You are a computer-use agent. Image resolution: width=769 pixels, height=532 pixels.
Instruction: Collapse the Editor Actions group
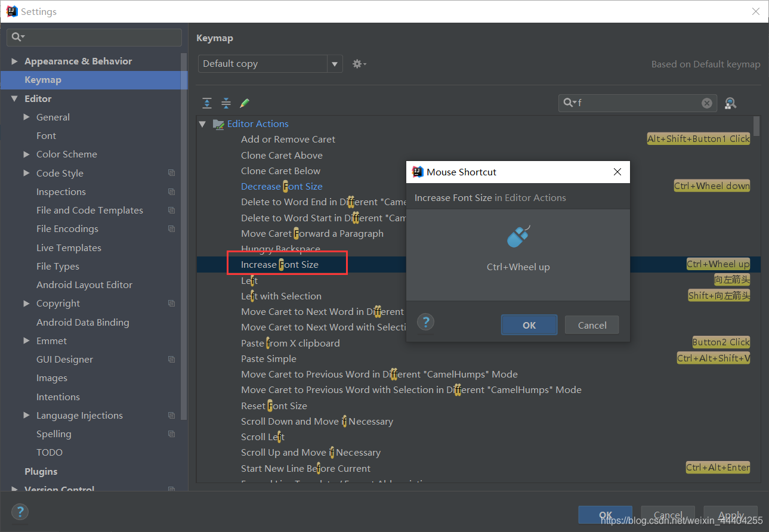202,124
